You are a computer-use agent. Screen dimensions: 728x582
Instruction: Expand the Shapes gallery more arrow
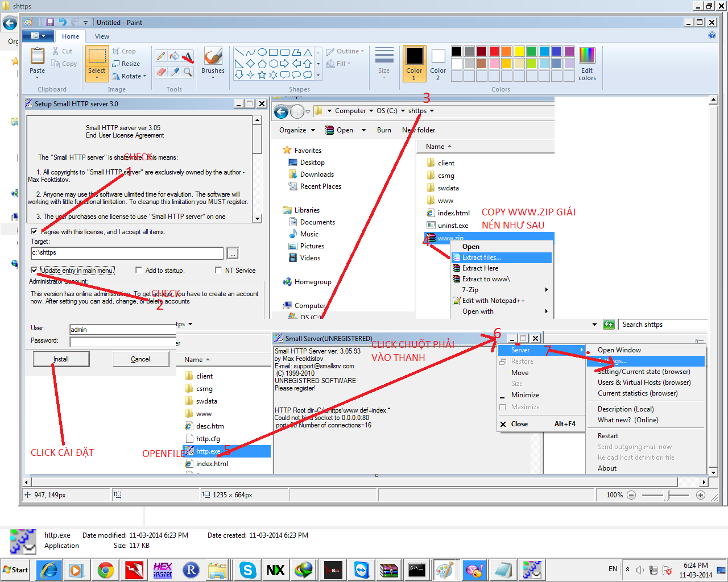point(318,75)
